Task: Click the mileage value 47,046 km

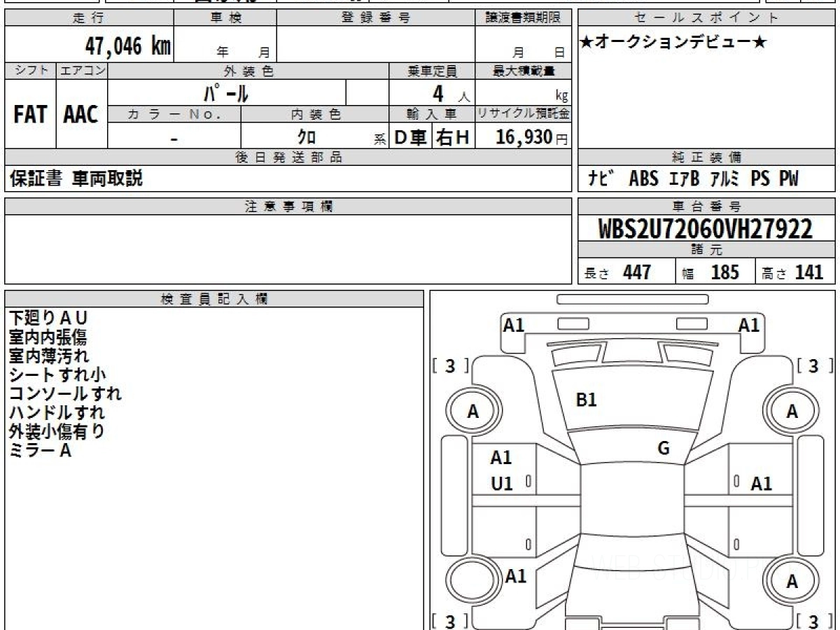Action: 128,46
